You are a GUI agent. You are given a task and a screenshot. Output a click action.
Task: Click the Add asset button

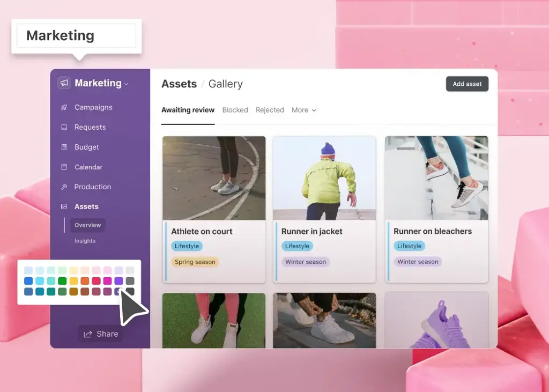click(467, 84)
